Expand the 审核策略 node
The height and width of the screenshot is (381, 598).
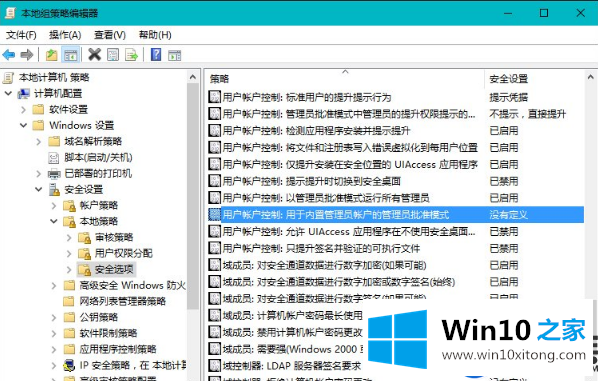pos(69,238)
